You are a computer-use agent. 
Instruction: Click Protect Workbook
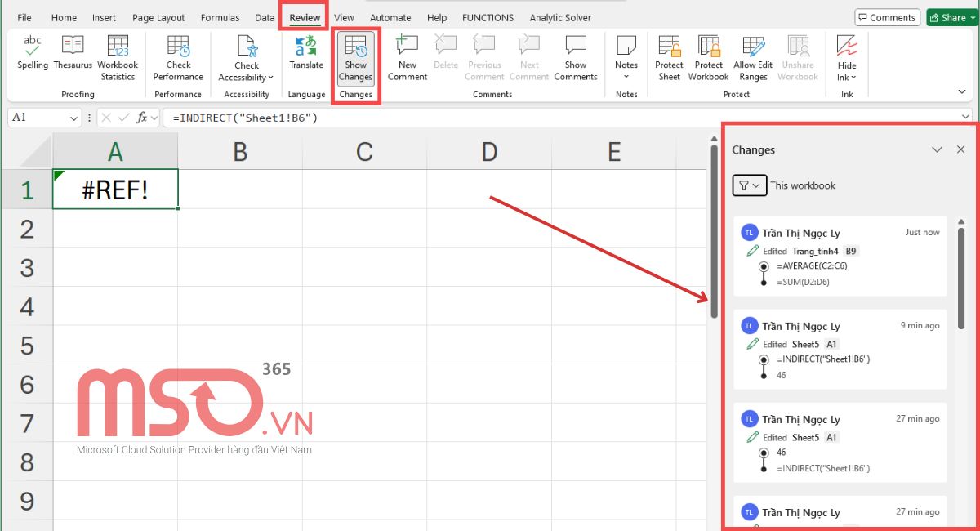click(x=708, y=58)
